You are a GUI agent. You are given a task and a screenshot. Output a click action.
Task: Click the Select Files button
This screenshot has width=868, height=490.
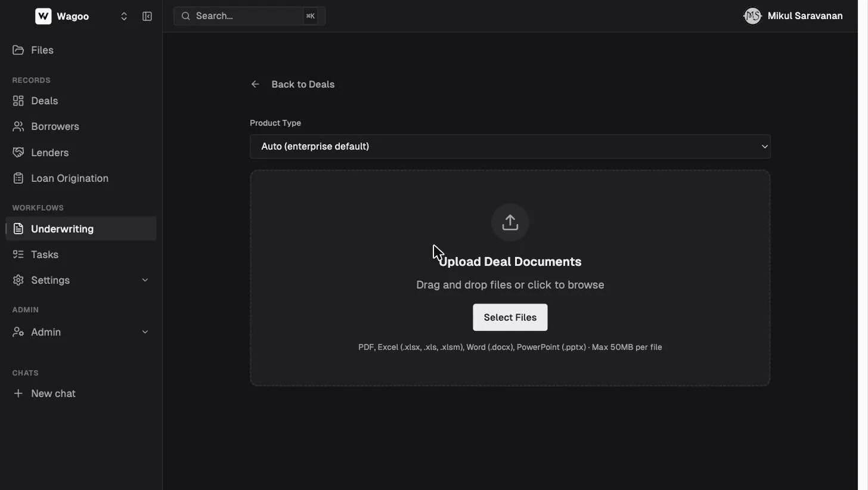pyautogui.click(x=510, y=317)
